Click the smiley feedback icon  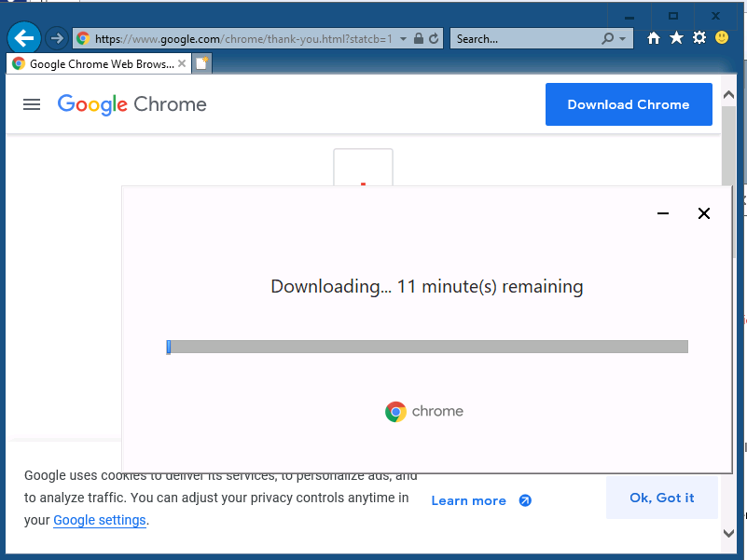pos(722,37)
